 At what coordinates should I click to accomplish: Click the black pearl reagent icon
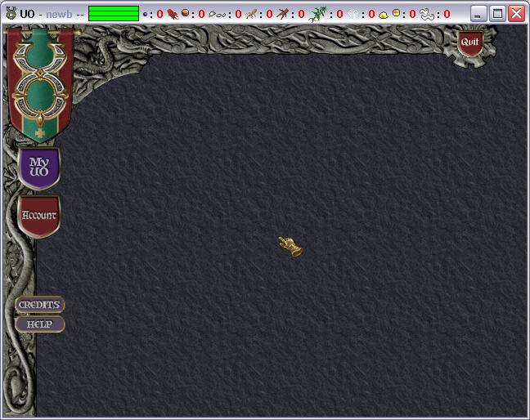pyautogui.click(x=146, y=14)
